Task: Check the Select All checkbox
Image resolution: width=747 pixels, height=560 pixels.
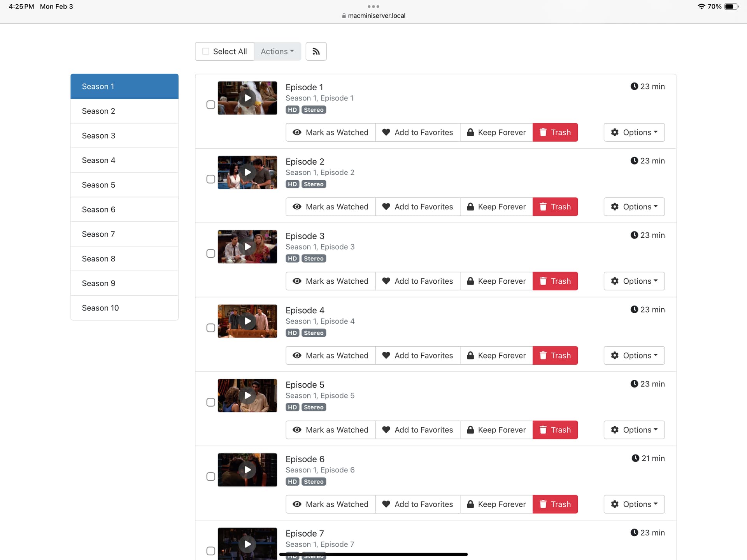Action: click(x=206, y=51)
